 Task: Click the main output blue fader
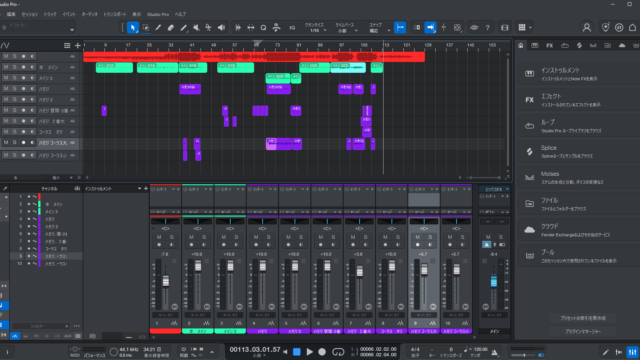coord(493,282)
